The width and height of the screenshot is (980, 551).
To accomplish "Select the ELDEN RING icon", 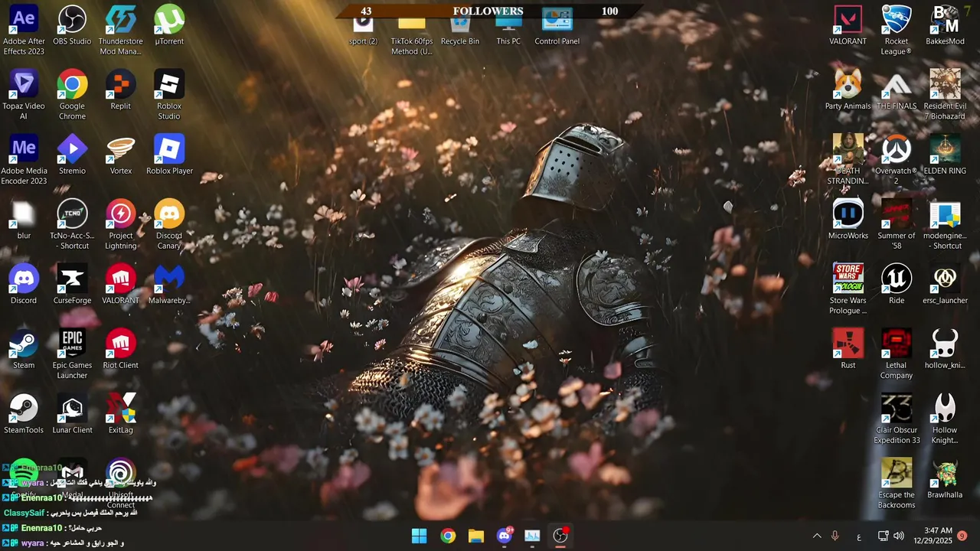I will [x=945, y=156].
